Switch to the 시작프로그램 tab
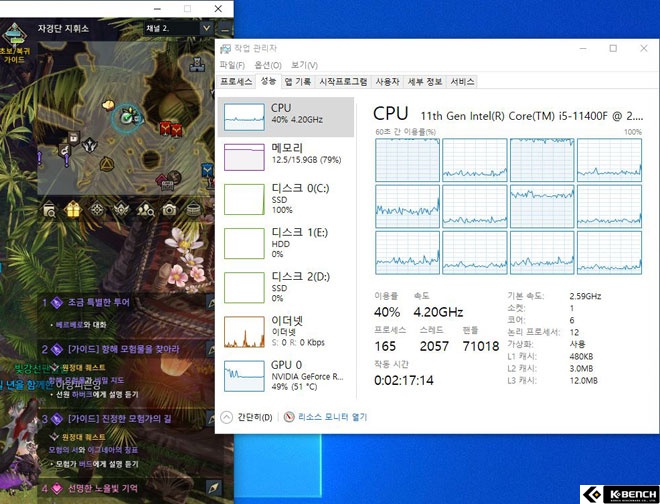660x504 pixels. (x=343, y=82)
